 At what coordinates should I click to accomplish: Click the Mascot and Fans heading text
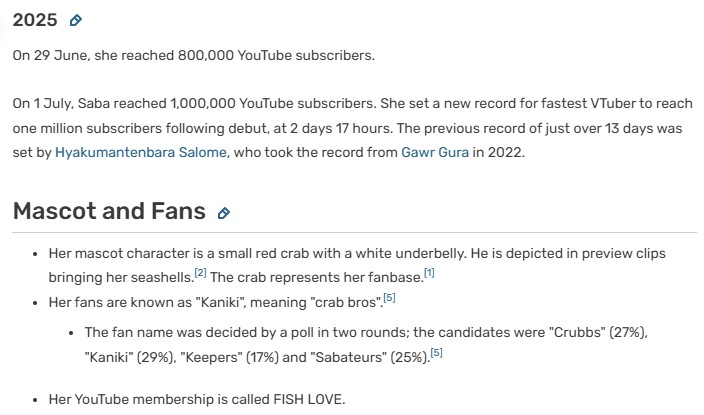(108, 212)
